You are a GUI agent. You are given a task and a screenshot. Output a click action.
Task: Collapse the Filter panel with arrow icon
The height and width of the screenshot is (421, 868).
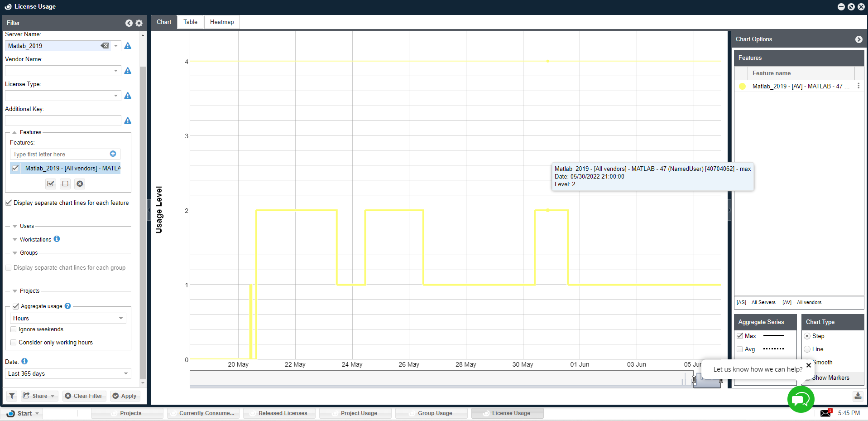click(129, 23)
